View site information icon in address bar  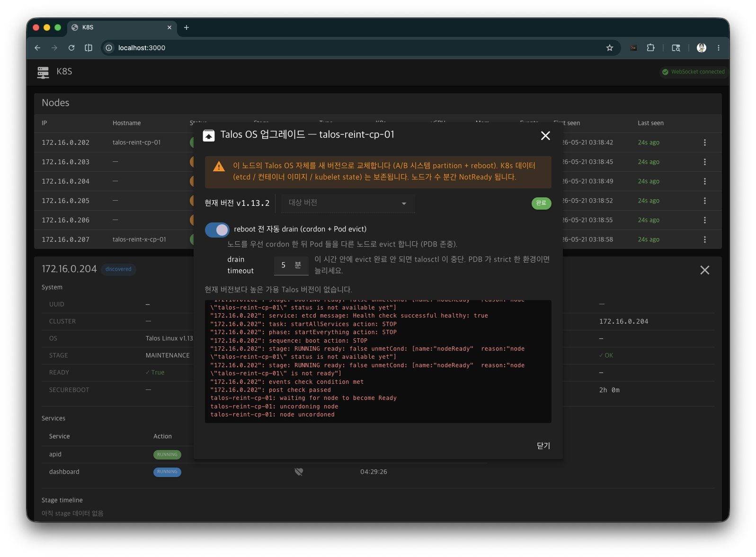click(109, 48)
